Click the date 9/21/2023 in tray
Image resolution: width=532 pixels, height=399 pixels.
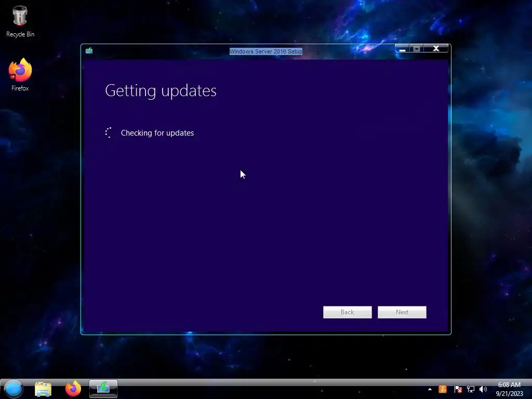click(x=509, y=394)
